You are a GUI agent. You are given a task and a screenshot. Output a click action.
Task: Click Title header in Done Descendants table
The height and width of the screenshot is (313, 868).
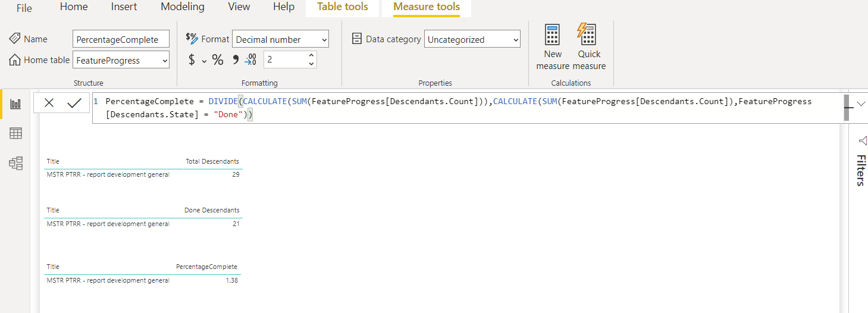click(53, 210)
